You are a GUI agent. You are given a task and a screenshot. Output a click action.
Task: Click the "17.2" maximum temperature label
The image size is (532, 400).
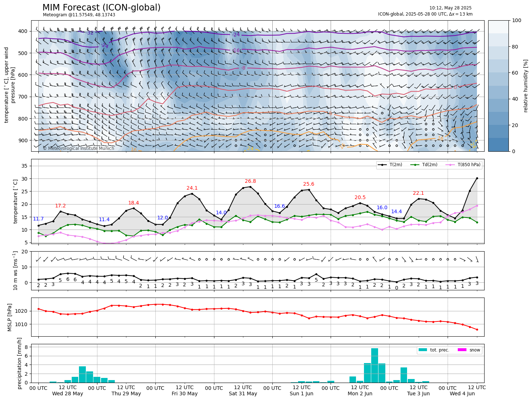tap(60, 206)
